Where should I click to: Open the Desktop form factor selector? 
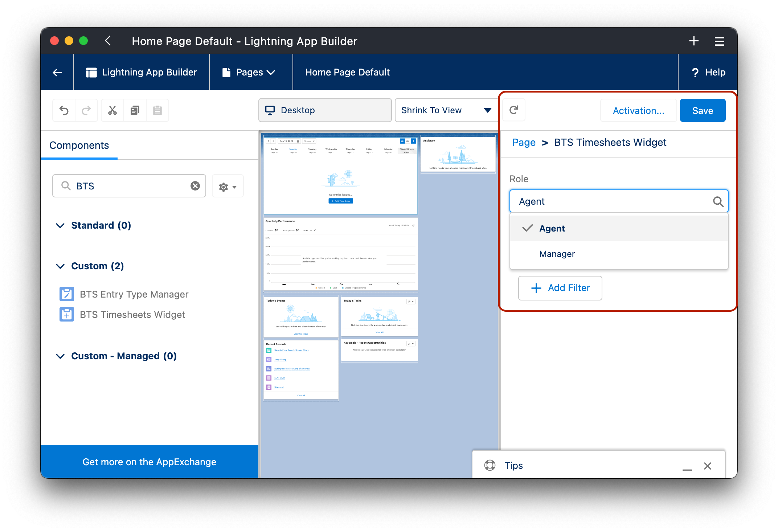pyautogui.click(x=325, y=110)
